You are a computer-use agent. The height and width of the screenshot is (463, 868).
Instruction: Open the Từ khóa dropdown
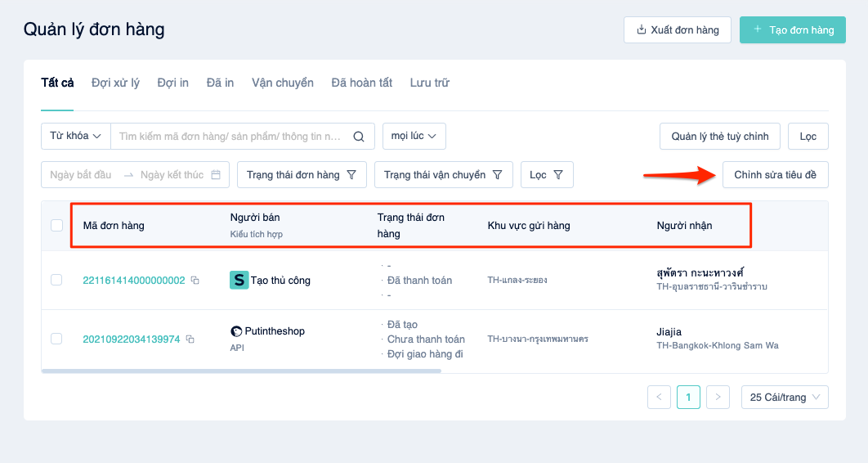76,137
